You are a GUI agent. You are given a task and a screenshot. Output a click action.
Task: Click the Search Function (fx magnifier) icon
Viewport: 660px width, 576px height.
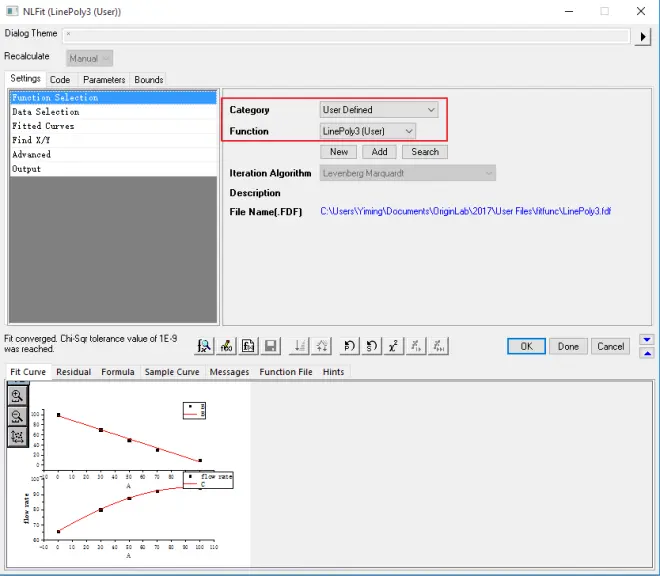204,346
